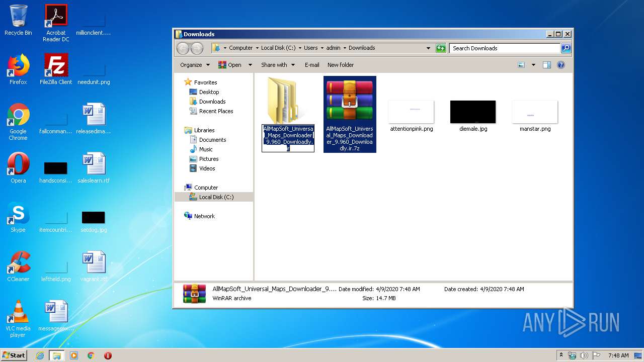The height and width of the screenshot is (362, 644).
Task: Open Recent Places in navigation pane
Action: coord(211,111)
